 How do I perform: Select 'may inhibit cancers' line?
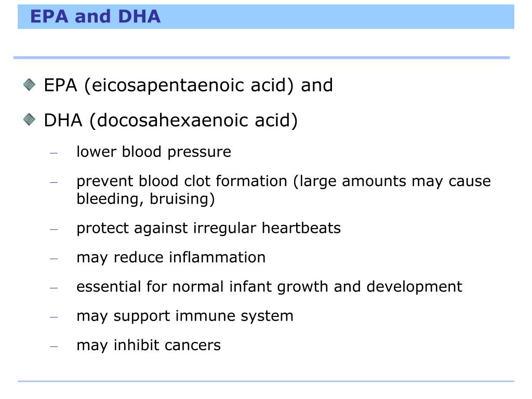[x=149, y=345]
